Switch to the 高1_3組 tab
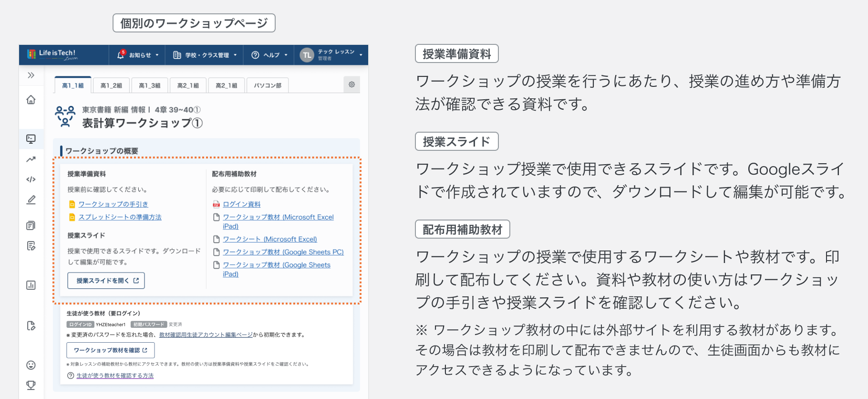The width and height of the screenshot is (868, 399). [149, 85]
